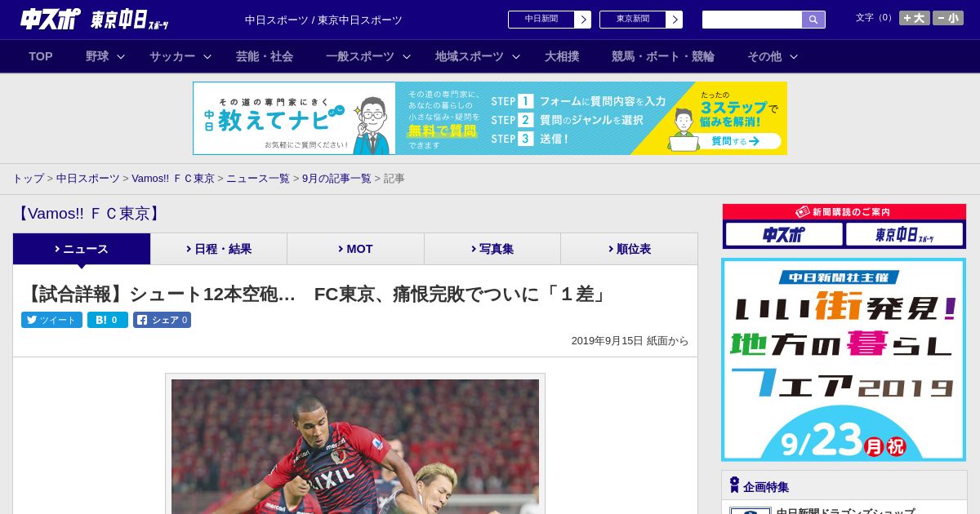The height and width of the screenshot is (514, 980).
Task: Switch to MOT tab
Action: pyautogui.click(x=355, y=249)
